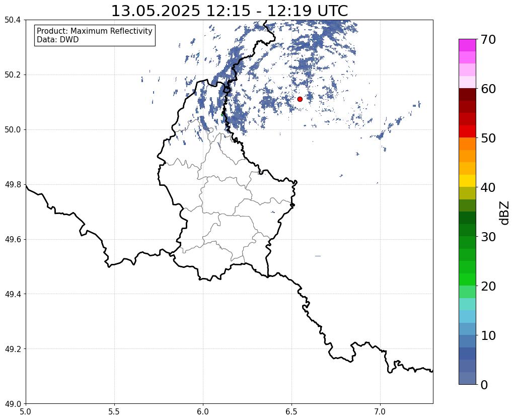Click longitude axis label 5.0

[x=26, y=411]
